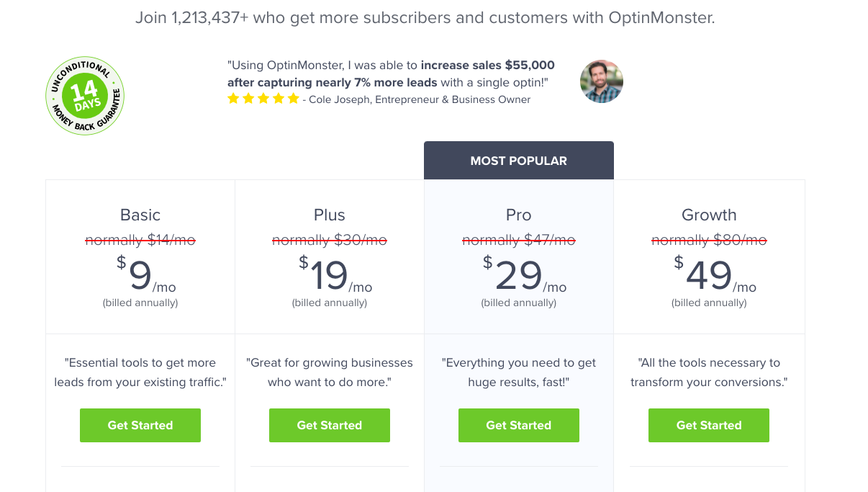868x492 pixels.
Task: Select the MOST POPULAR banner tab
Action: pos(518,161)
